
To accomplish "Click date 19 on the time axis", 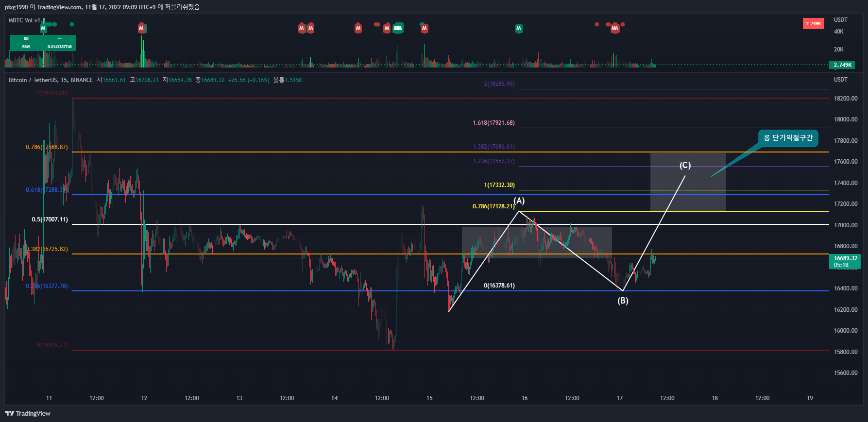I will point(810,398).
